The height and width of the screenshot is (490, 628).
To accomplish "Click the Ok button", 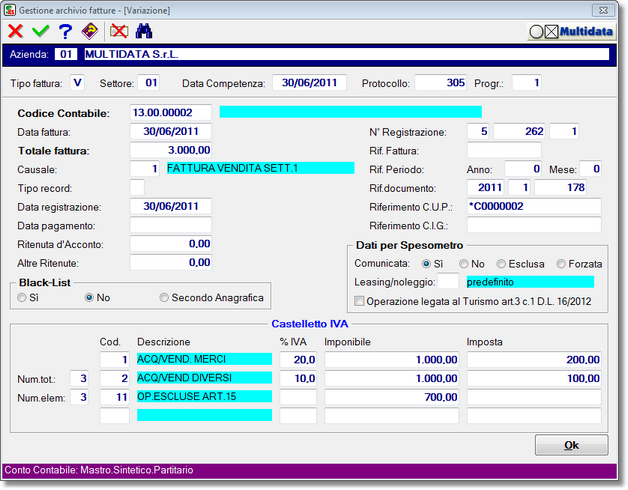I will coord(572,445).
